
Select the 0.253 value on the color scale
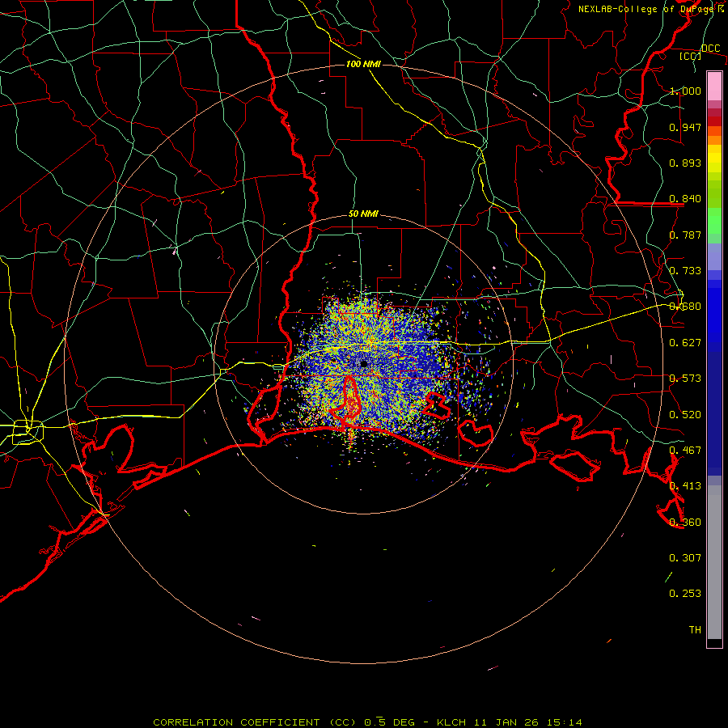pos(685,594)
